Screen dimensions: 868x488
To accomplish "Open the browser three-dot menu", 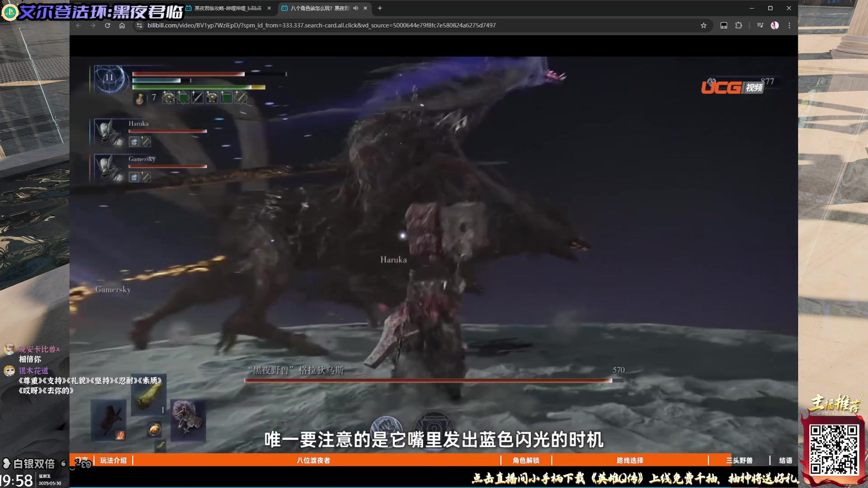I will tap(789, 26).
